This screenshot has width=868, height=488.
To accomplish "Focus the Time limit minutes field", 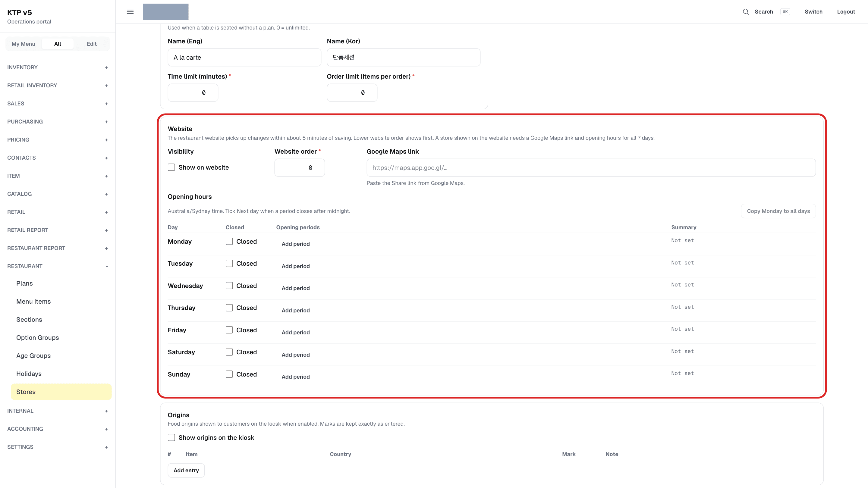I will tap(193, 92).
